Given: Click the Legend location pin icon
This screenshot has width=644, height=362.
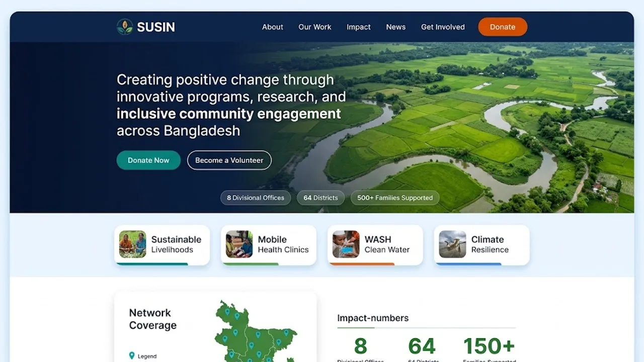Looking at the screenshot, I should pos(132,355).
